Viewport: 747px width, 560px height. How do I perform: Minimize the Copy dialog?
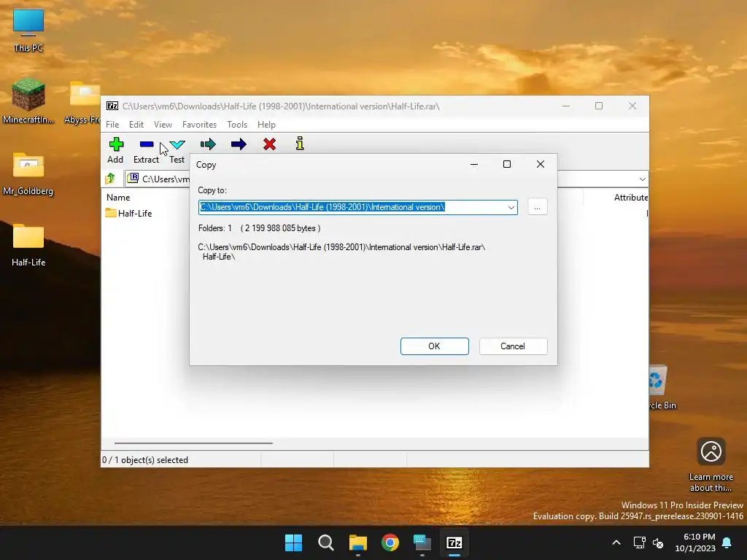(x=474, y=164)
